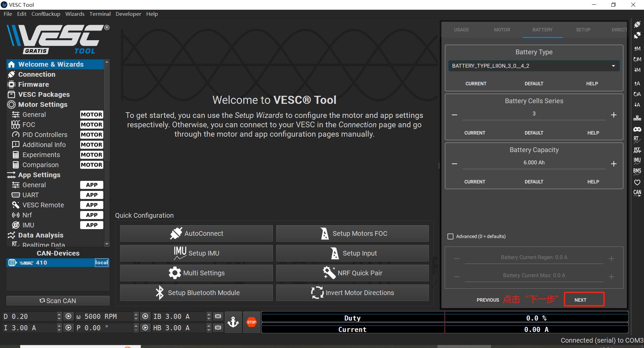The image size is (644, 348).
Task: Increase Battery Capacity with plus button
Action: pos(613,164)
